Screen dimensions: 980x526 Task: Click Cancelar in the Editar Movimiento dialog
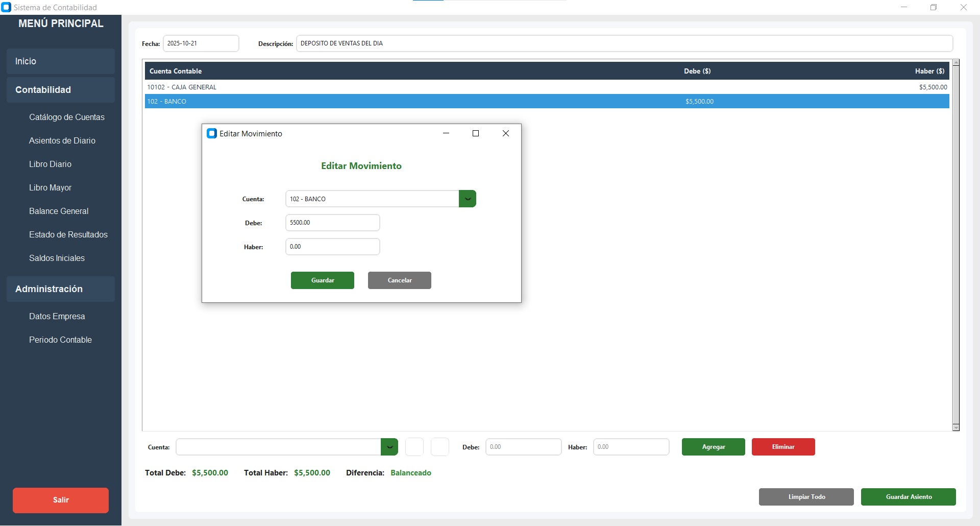click(x=399, y=280)
